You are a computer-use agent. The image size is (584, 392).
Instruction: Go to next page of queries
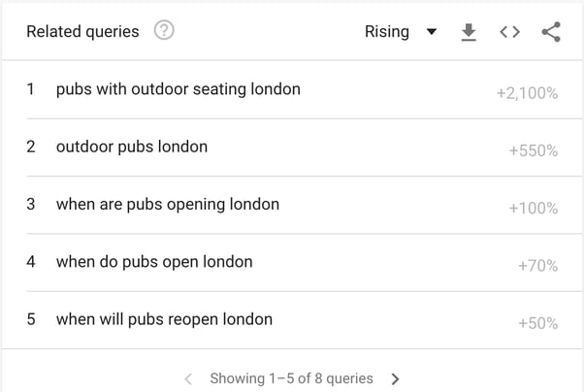395,378
